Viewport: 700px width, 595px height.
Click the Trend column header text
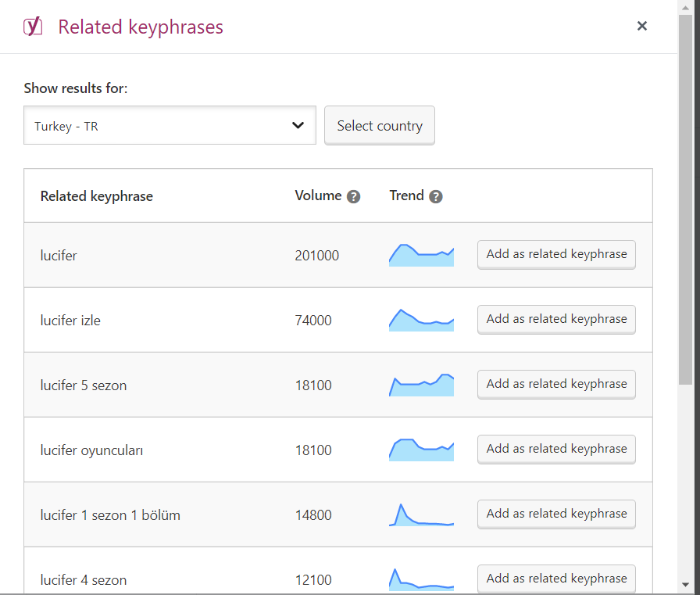coord(407,195)
